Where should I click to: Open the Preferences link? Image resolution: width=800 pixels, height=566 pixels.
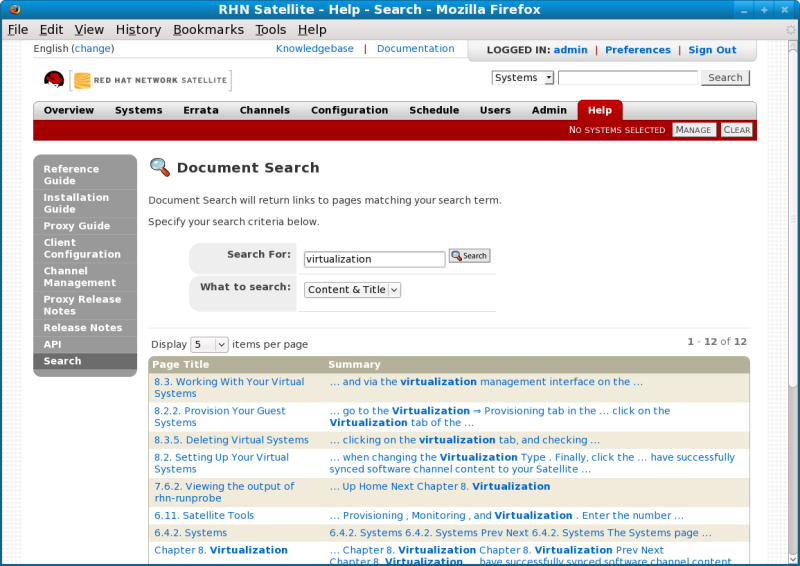coord(637,50)
